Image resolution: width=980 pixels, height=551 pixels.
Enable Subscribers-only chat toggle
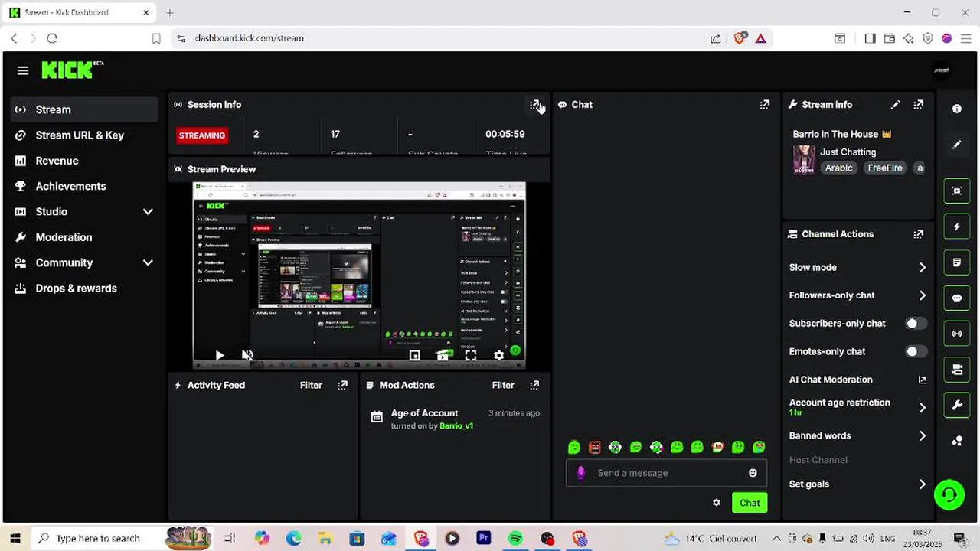916,324
